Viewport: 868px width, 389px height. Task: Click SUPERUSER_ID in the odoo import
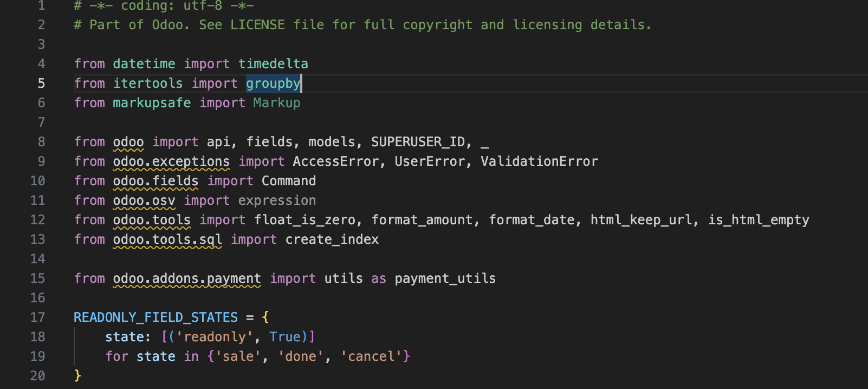tap(418, 142)
